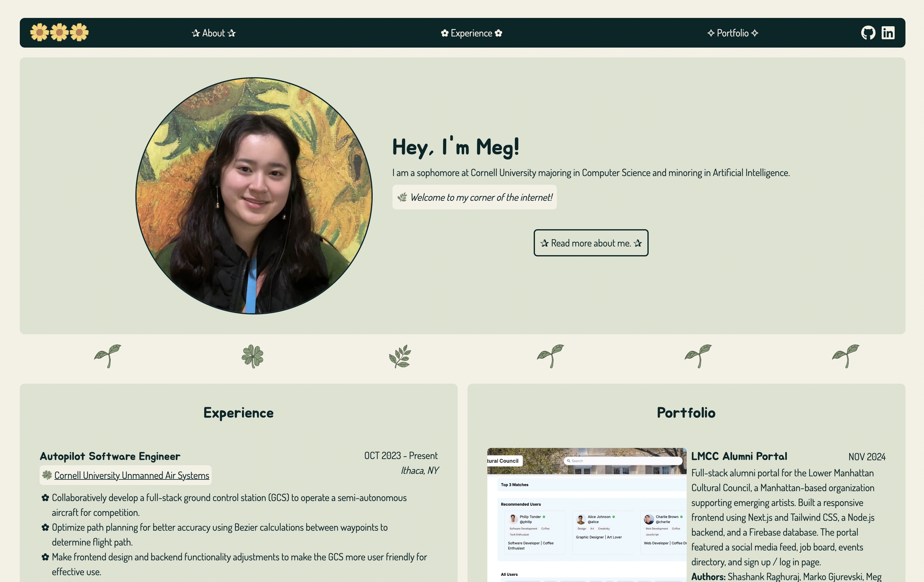Open the About nav item

click(213, 33)
